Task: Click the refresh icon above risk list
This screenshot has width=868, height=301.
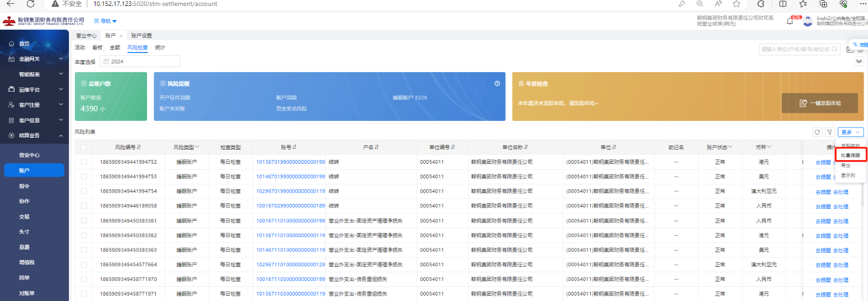Action: coord(817,132)
